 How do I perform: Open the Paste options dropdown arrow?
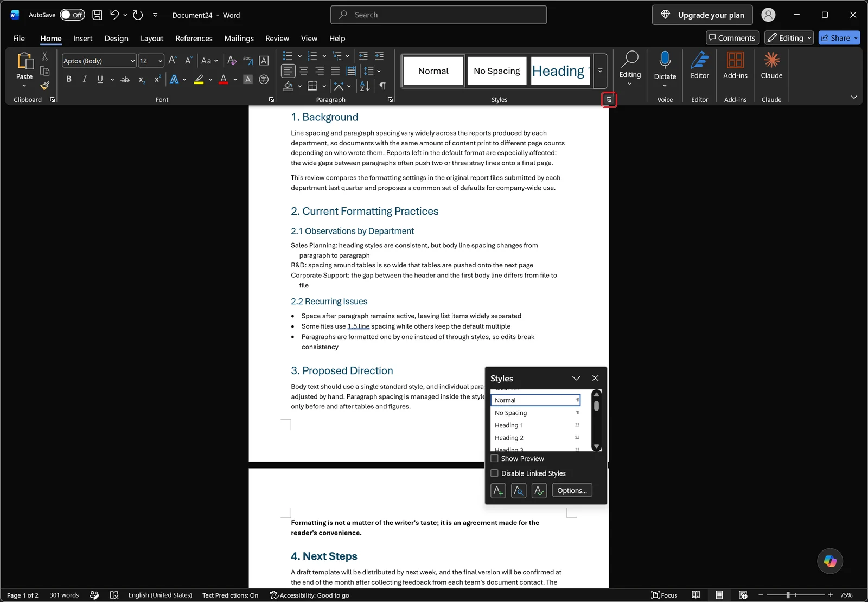[24, 86]
